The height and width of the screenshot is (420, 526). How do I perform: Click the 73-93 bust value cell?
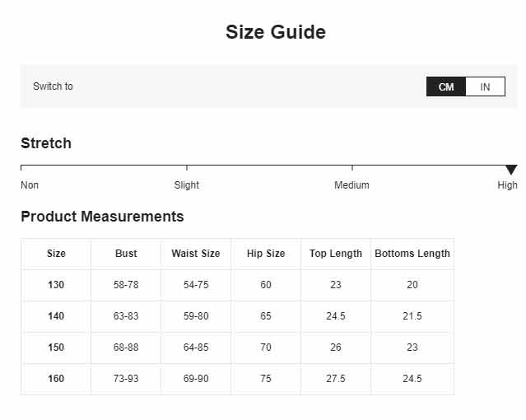pos(126,378)
